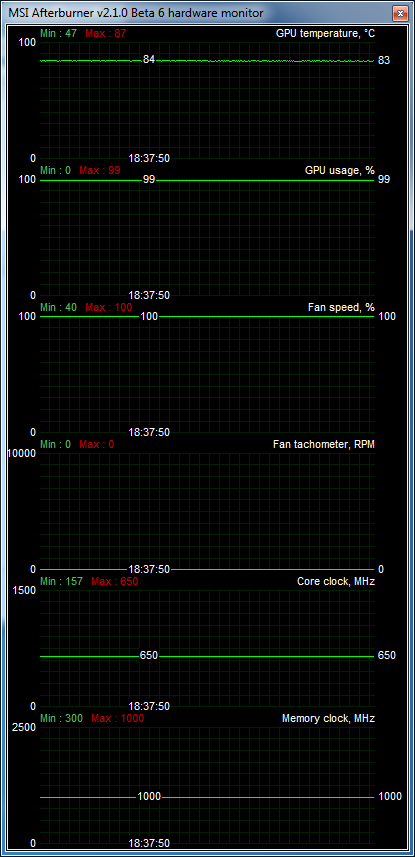Click the 650 marker on core clock graph
415x857 pixels.
149,655
